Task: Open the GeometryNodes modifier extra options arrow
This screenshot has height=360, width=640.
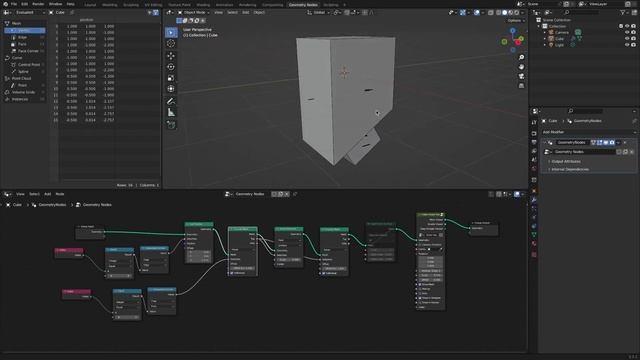Action: [x=618, y=142]
